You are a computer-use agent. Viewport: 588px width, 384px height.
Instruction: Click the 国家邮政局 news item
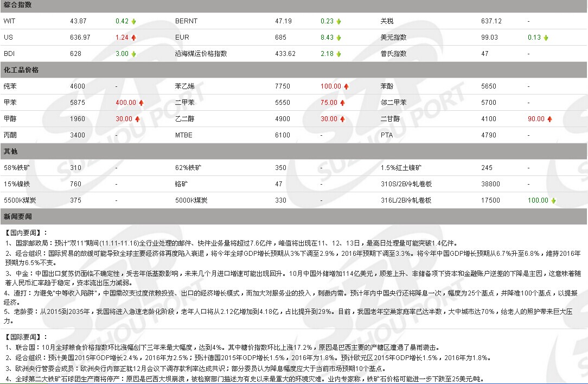click(x=232, y=243)
